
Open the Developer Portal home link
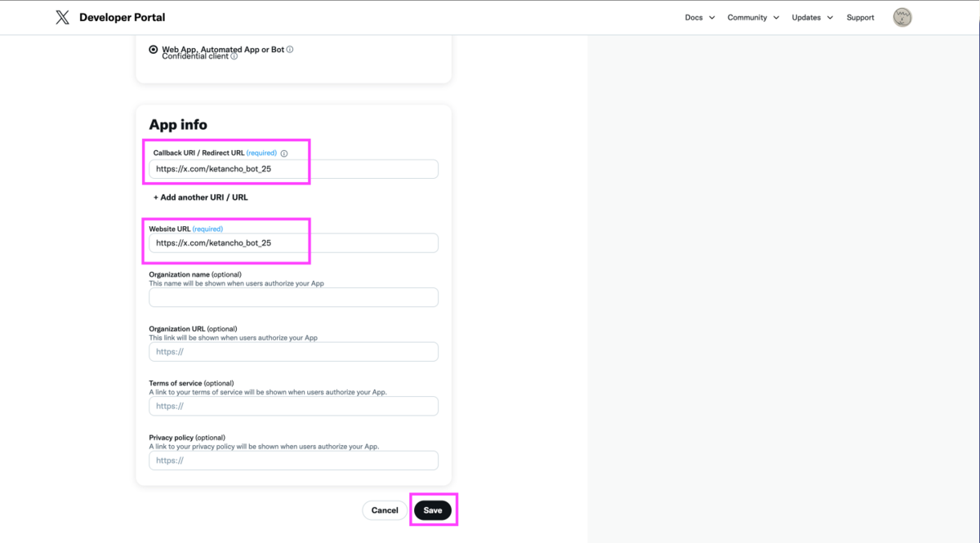tap(122, 17)
